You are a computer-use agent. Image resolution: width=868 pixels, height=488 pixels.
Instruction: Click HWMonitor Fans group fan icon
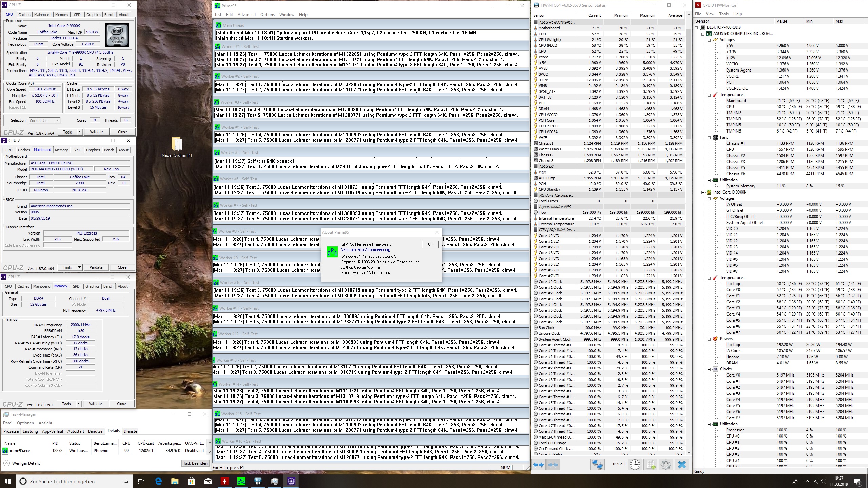coord(715,137)
